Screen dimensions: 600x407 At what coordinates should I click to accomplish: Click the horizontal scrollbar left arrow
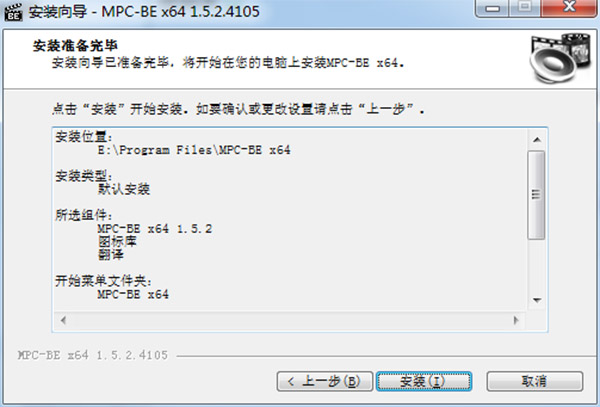click(x=63, y=320)
